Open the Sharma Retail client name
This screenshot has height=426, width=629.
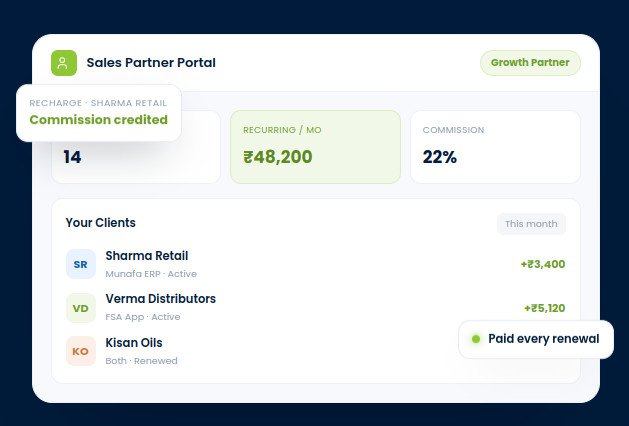(x=147, y=256)
